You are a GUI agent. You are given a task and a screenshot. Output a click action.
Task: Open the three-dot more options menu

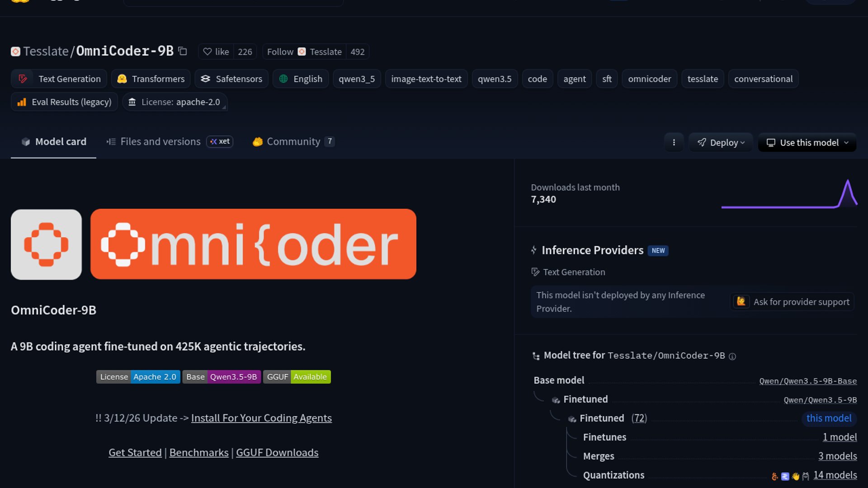[674, 142]
